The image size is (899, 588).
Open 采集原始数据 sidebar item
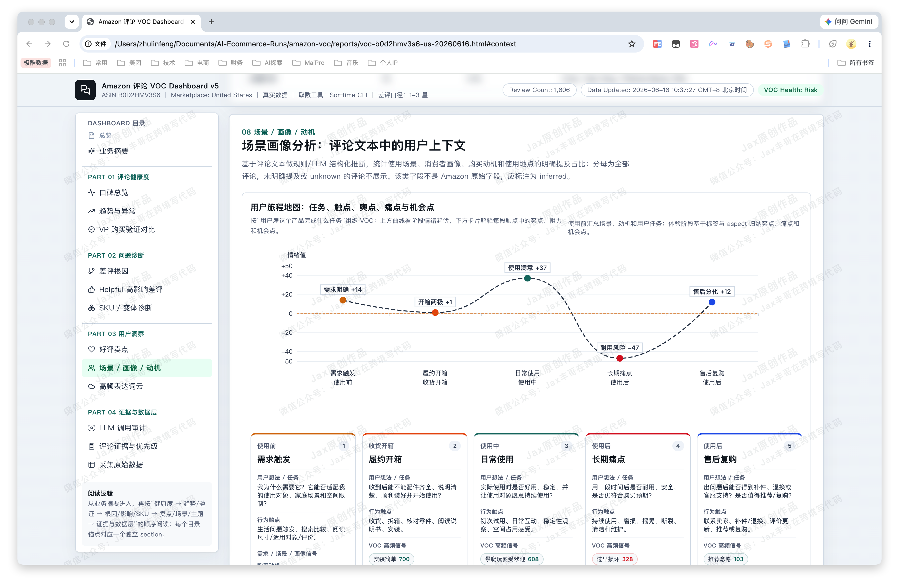(x=147, y=465)
